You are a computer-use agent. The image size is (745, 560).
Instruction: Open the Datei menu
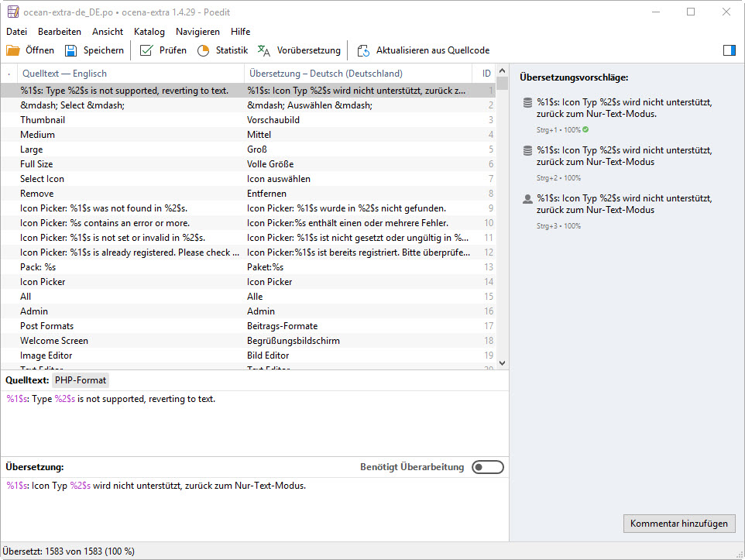click(16, 32)
